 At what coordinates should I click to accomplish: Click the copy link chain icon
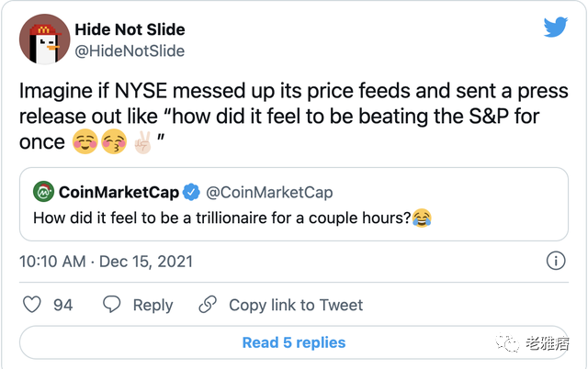point(209,305)
